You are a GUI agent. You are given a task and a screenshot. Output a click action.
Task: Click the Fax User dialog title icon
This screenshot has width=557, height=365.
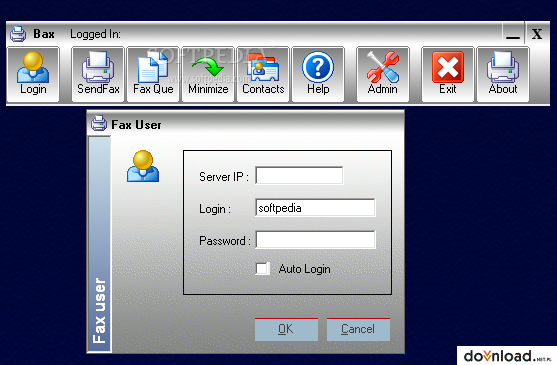tap(99, 124)
